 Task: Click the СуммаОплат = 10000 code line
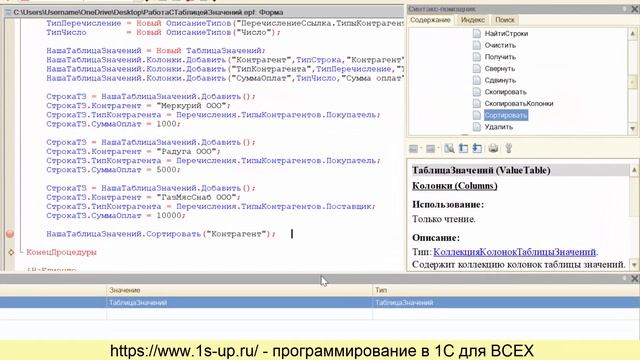116,216
